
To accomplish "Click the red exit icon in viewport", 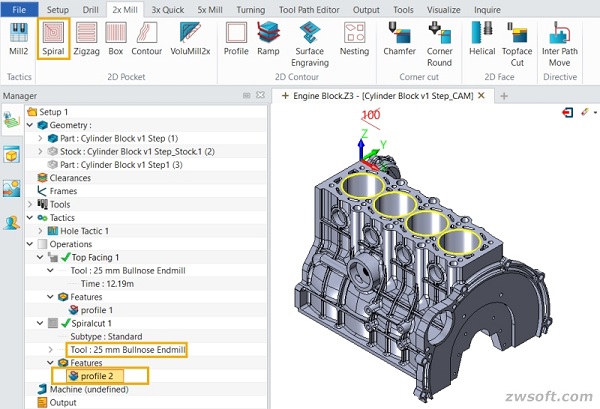I will tap(567, 112).
